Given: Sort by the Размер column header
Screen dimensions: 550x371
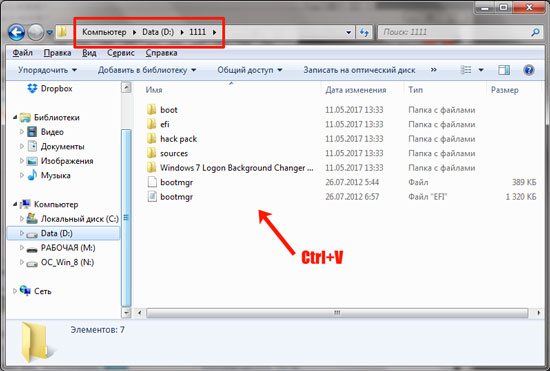Looking at the screenshot, I should click(x=504, y=90).
